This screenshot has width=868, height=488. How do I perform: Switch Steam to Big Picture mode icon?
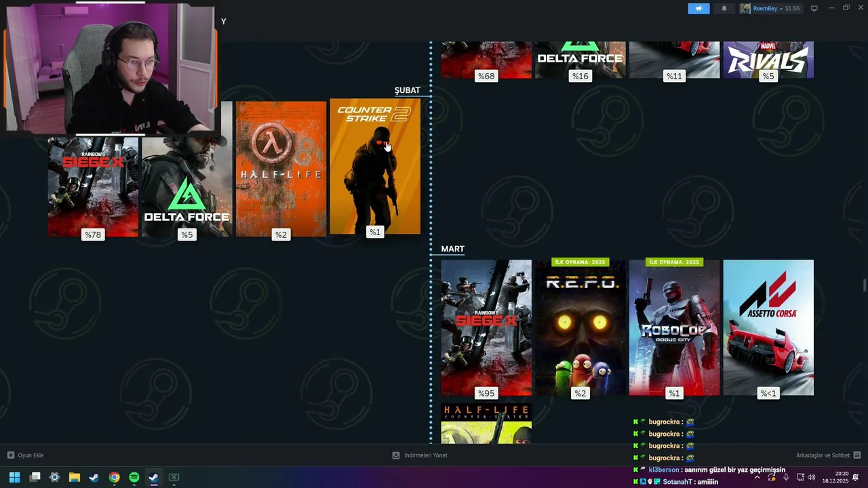[814, 8]
